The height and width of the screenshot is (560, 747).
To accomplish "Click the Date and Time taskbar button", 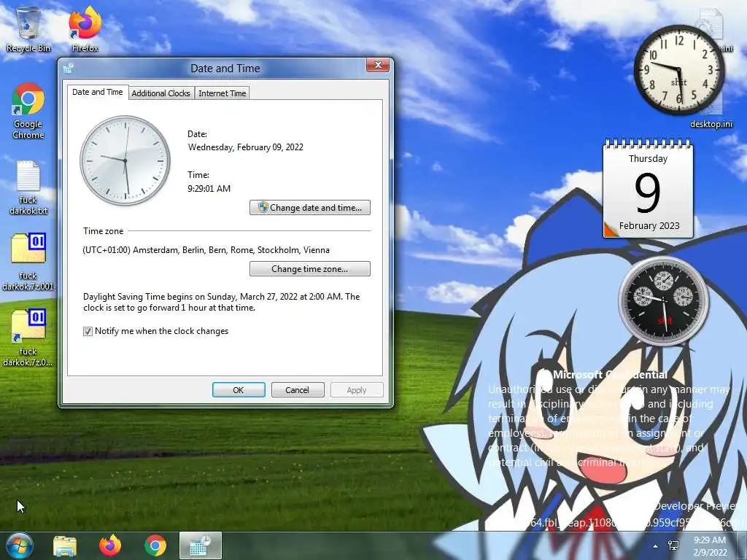I will pyautogui.click(x=201, y=545).
